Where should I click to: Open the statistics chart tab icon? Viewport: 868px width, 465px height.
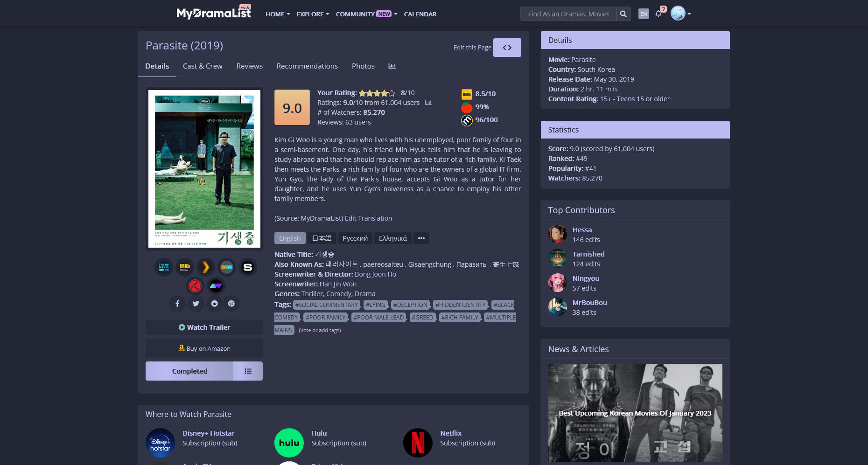click(x=392, y=66)
